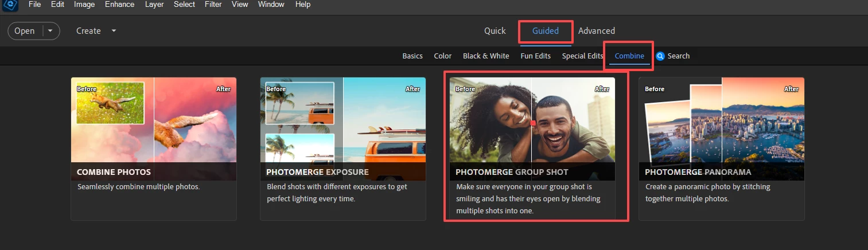Click the PHOTOMERGE EXPOSURE title text
Viewport: 868px width, 250px height.
coord(318,172)
